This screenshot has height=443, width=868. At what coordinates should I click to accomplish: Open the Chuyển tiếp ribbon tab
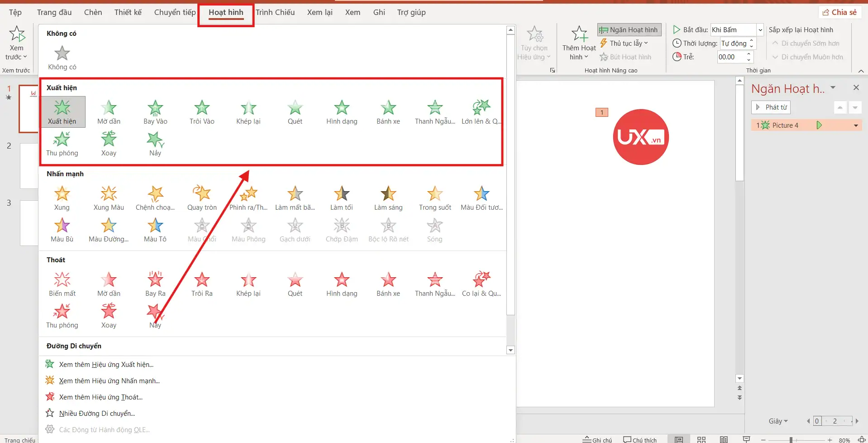175,12
